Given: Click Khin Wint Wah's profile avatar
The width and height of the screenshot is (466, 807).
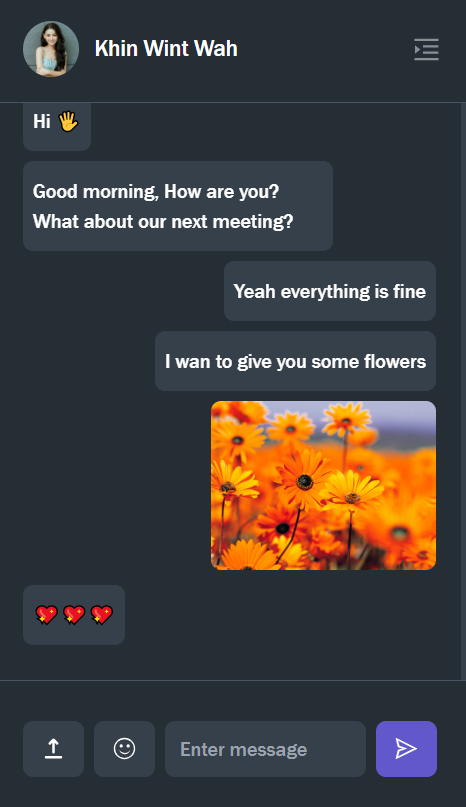Looking at the screenshot, I should tap(51, 49).
